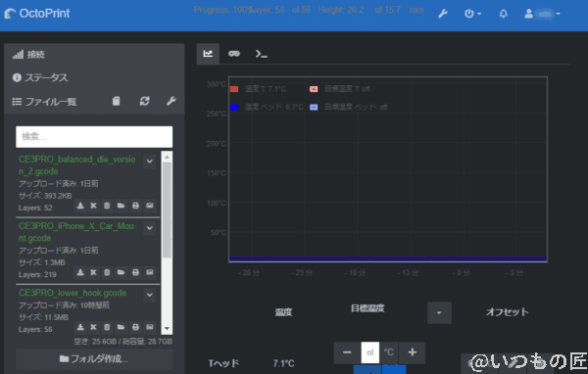Download CE3PRO_lower_hook.gcode

pyautogui.click(x=80, y=327)
